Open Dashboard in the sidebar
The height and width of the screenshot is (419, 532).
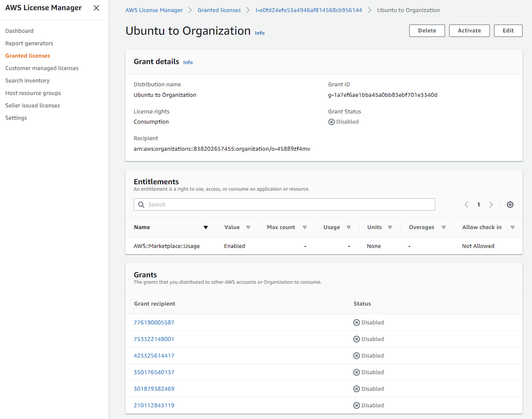click(20, 31)
